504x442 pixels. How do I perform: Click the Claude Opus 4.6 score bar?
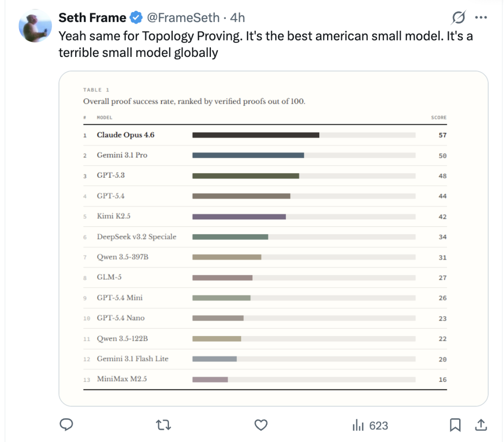pos(256,135)
